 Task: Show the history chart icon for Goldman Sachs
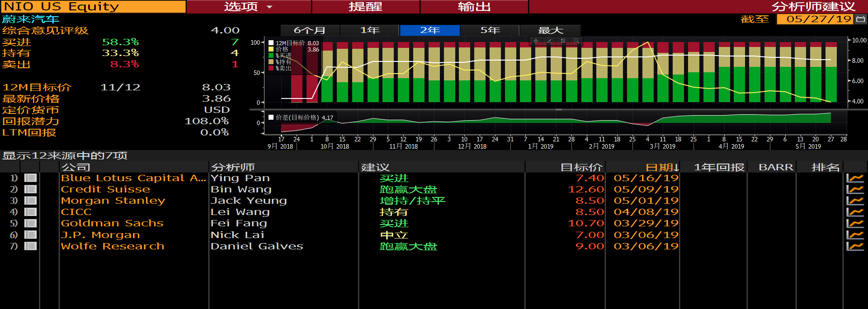[855, 223]
